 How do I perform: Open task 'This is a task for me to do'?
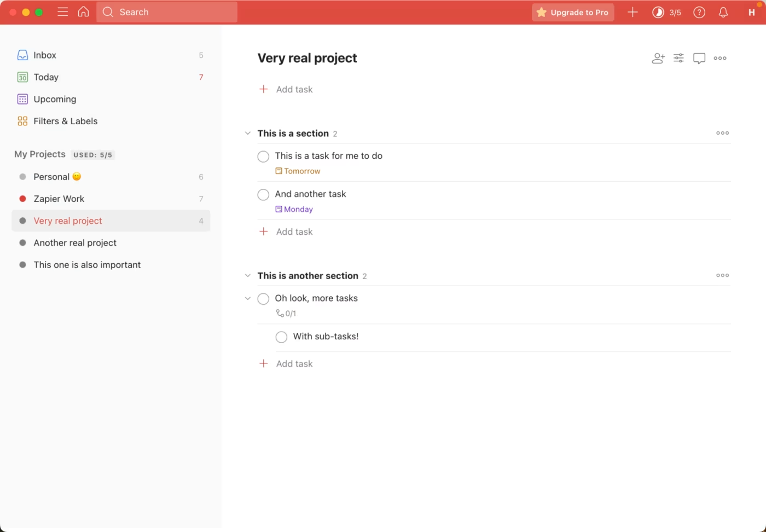[328, 155]
